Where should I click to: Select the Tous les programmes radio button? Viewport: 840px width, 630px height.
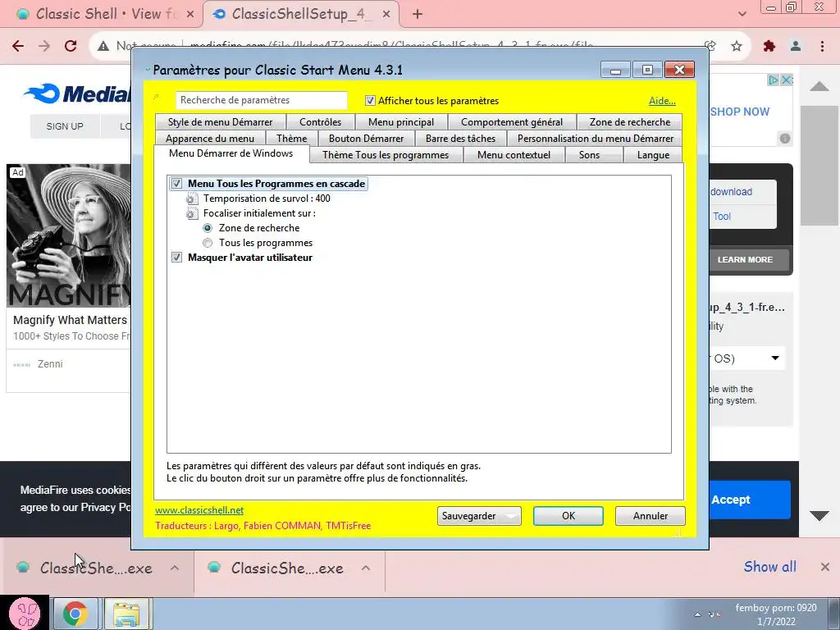208,243
